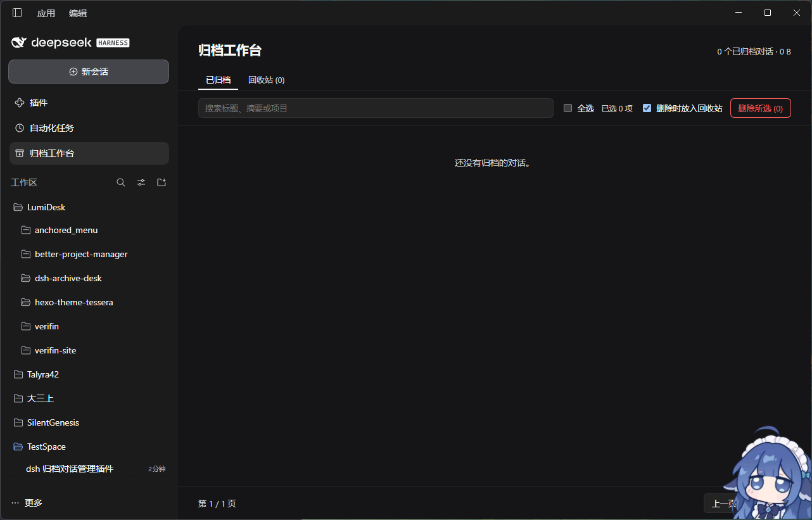The width and height of the screenshot is (812, 520).
Task: Switch to the 回收站 (0) tab
Action: click(266, 80)
